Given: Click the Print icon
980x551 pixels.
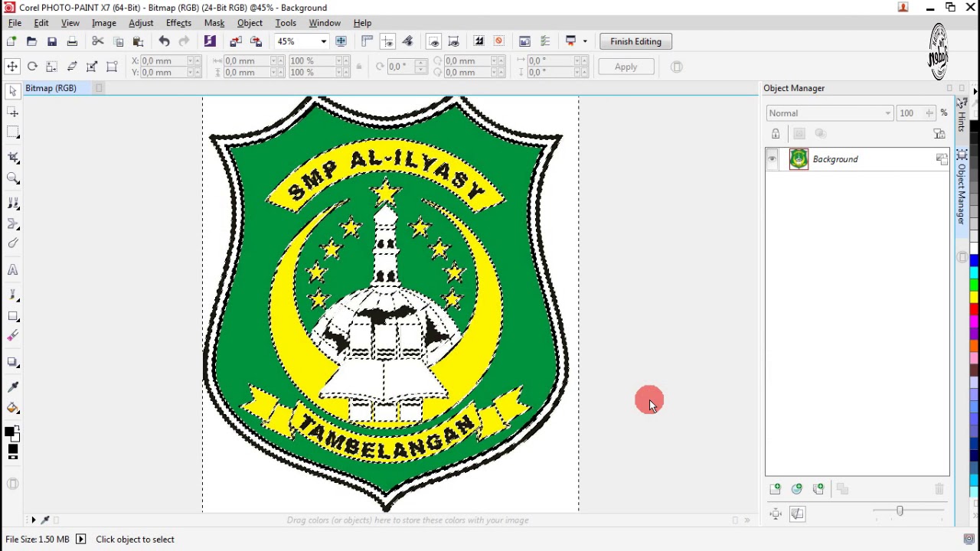Looking at the screenshot, I should click(72, 41).
